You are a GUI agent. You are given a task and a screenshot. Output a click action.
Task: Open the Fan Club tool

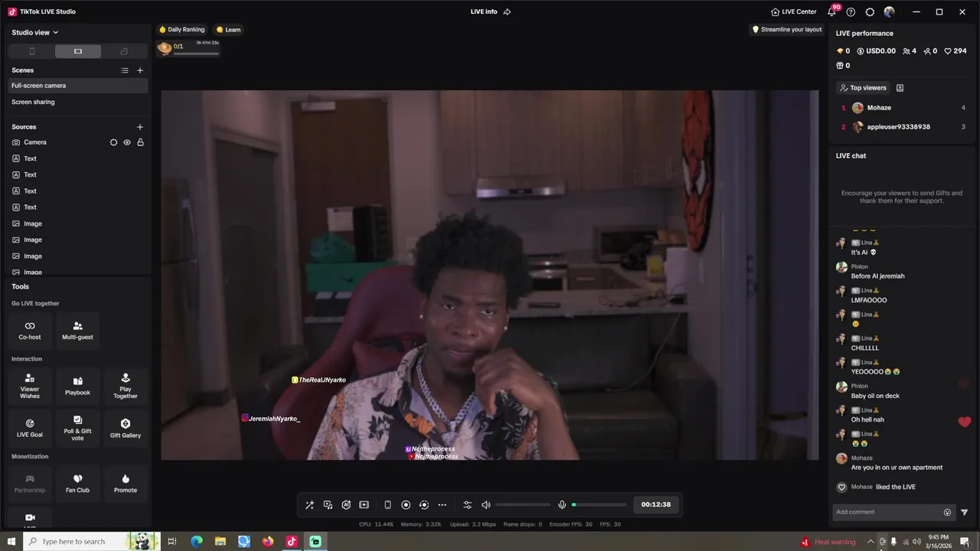(x=77, y=484)
